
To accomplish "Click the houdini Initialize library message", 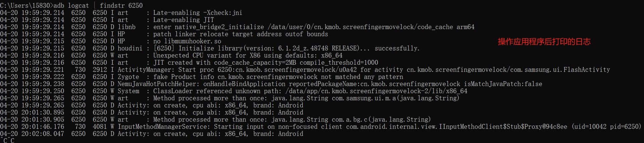I will 286,48.
